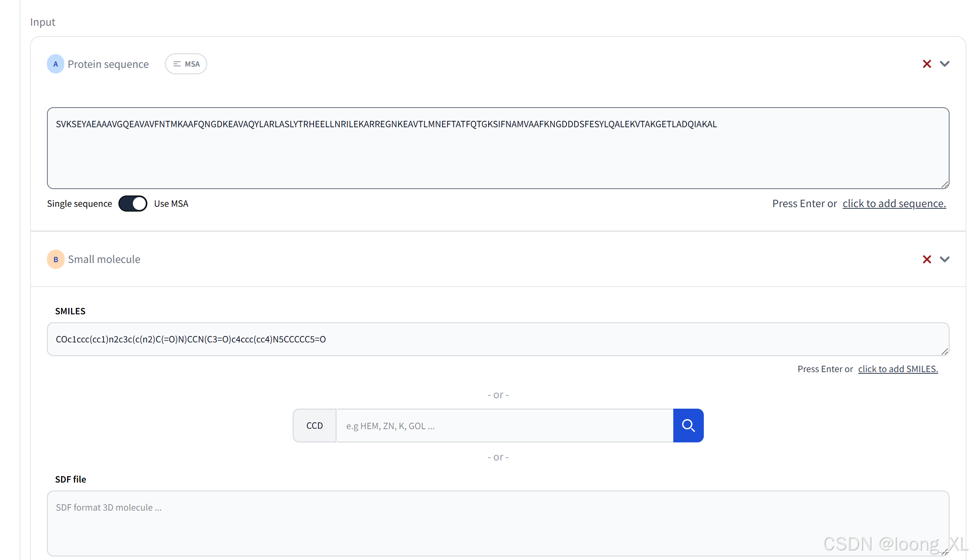Click into the SMILES input field
Viewport: 970px width, 560px height.
click(x=498, y=339)
